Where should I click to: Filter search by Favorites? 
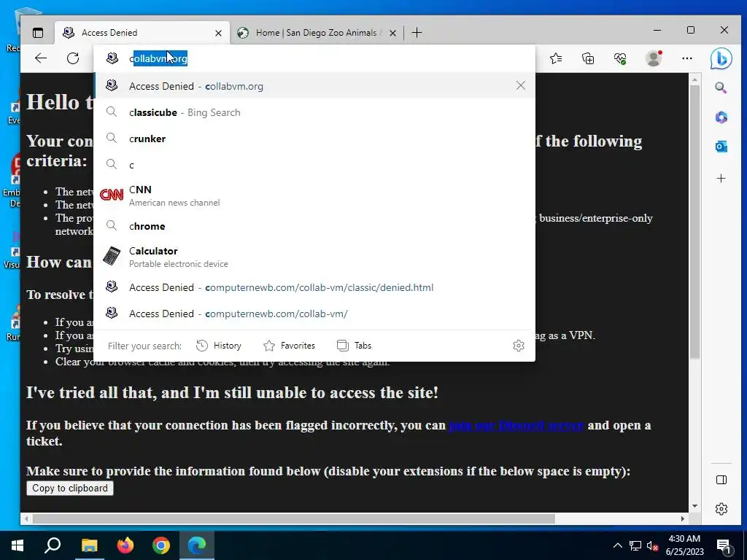(x=289, y=346)
